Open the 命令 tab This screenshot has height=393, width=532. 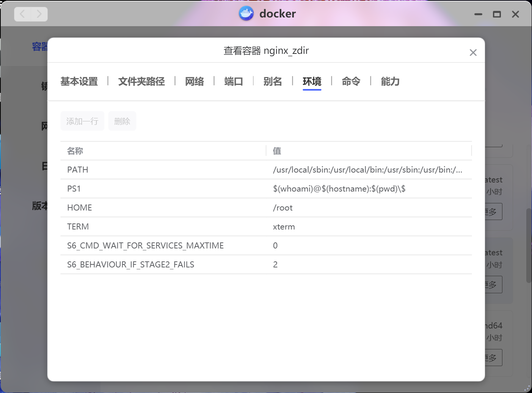[351, 82]
